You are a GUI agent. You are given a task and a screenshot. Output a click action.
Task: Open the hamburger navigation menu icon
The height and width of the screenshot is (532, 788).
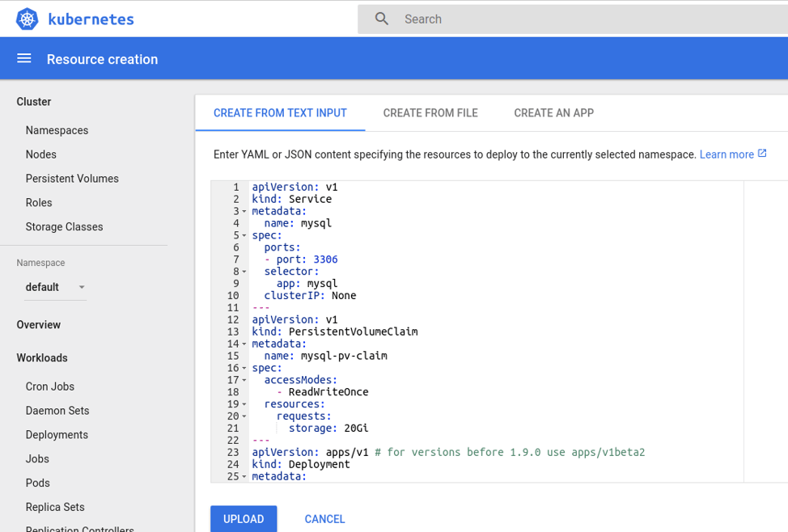[x=23, y=57]
